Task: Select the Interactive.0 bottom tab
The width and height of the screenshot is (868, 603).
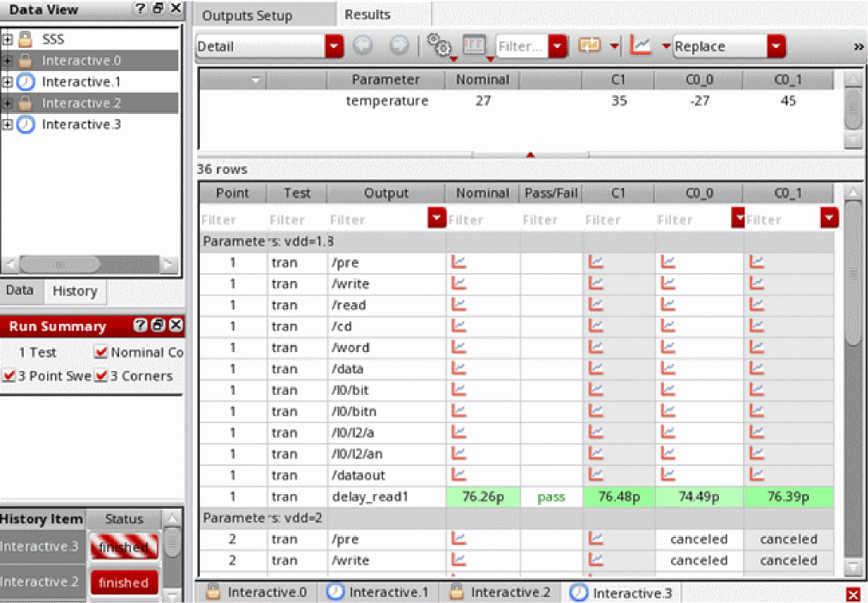Action: (256, 593)
